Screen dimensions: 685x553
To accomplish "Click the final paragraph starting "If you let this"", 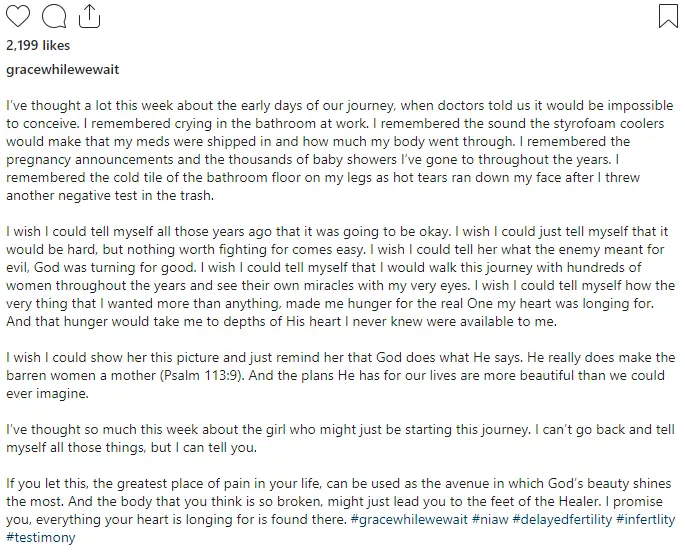I will click(x=341, y=510).
